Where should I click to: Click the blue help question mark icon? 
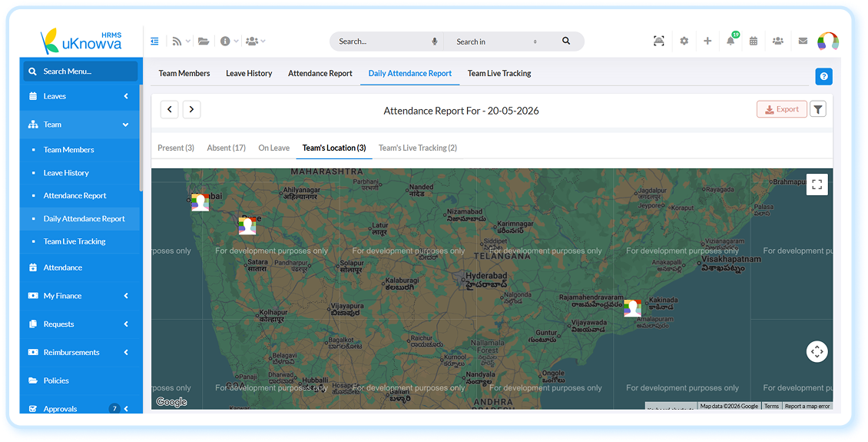pyautogui.click(x=823, y=76)
